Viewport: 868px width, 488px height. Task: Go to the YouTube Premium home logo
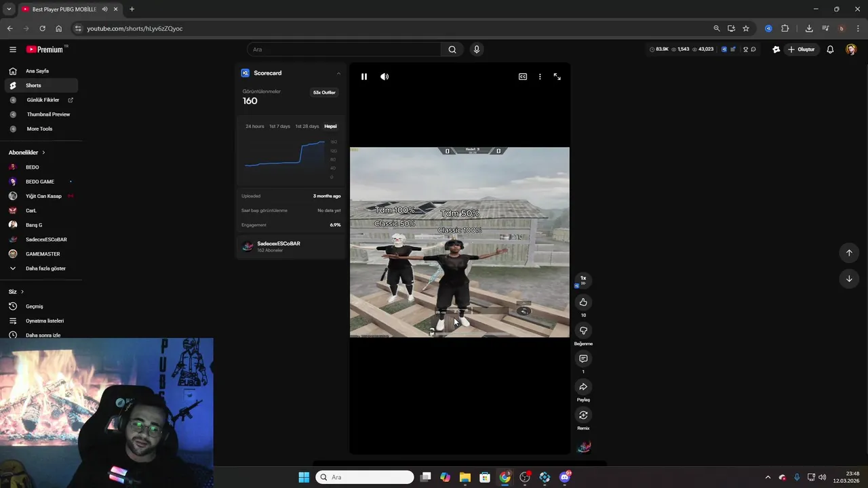(x=46, y=49)
